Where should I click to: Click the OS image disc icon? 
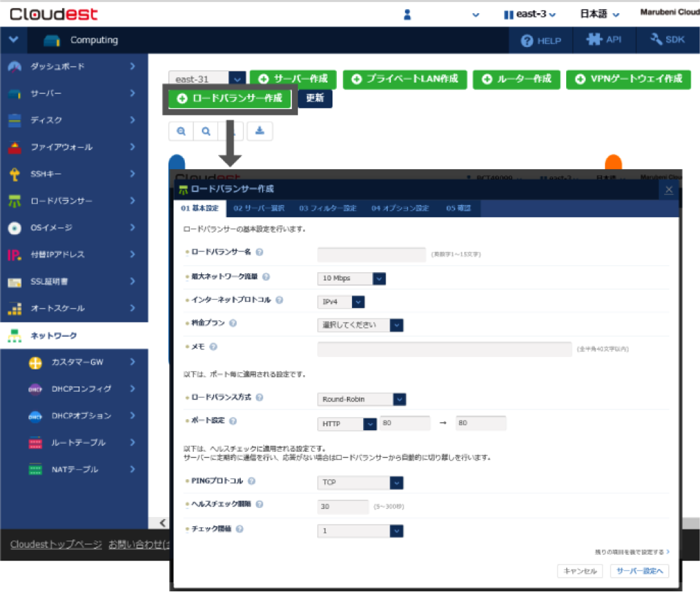coord(14,228)
